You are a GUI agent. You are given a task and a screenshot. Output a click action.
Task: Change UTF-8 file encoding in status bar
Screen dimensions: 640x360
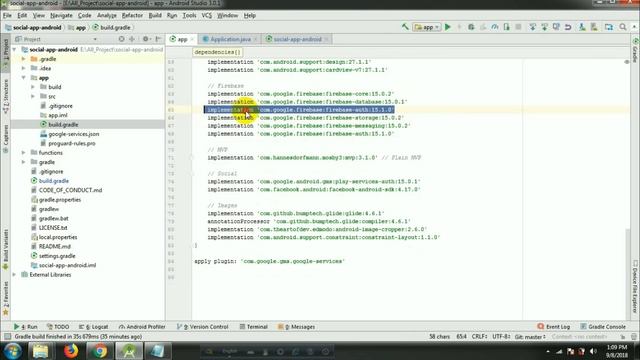pos(501,337)
